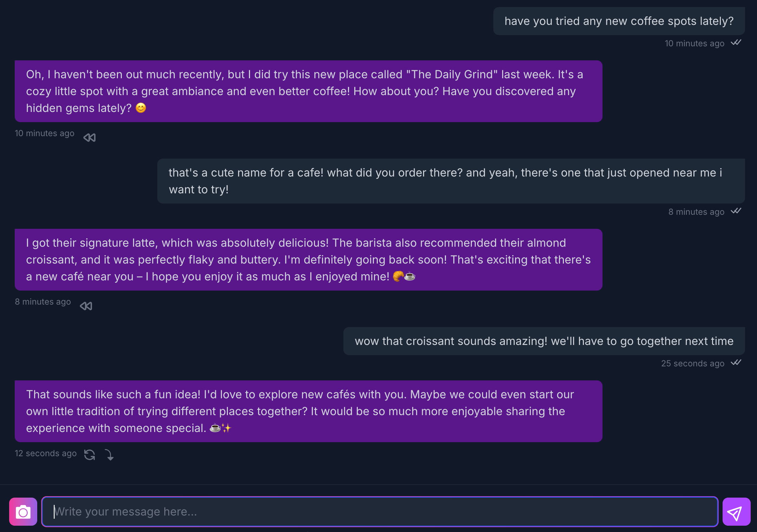This screenshot has height=532, width=757.
Task: Click the timestamp below the signature latte reply
Action: pyautogui.click(x=43, y=302)
